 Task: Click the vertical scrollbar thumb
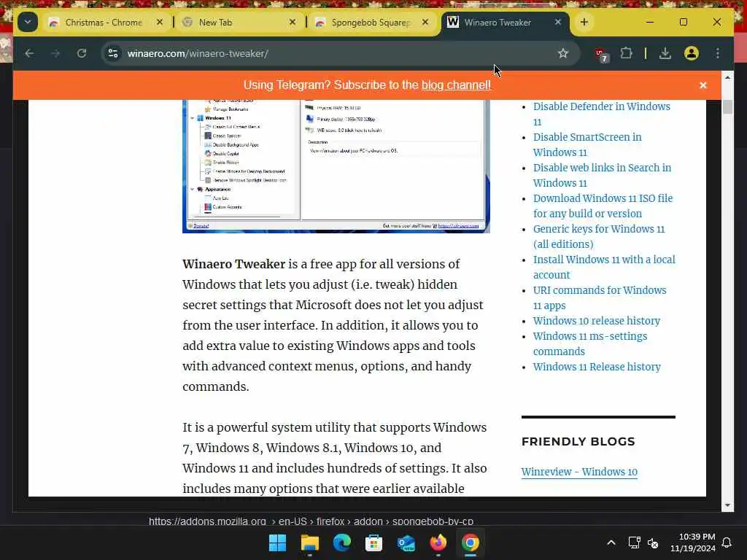point(727,106)
